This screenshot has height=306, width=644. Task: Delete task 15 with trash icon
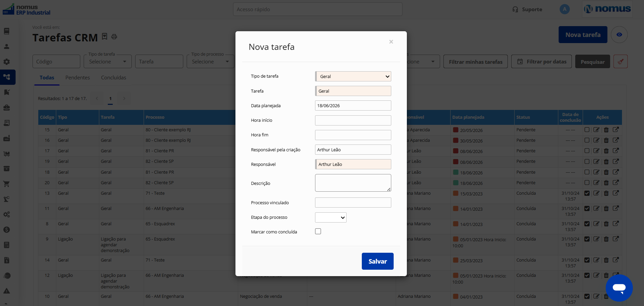(606, 130)
